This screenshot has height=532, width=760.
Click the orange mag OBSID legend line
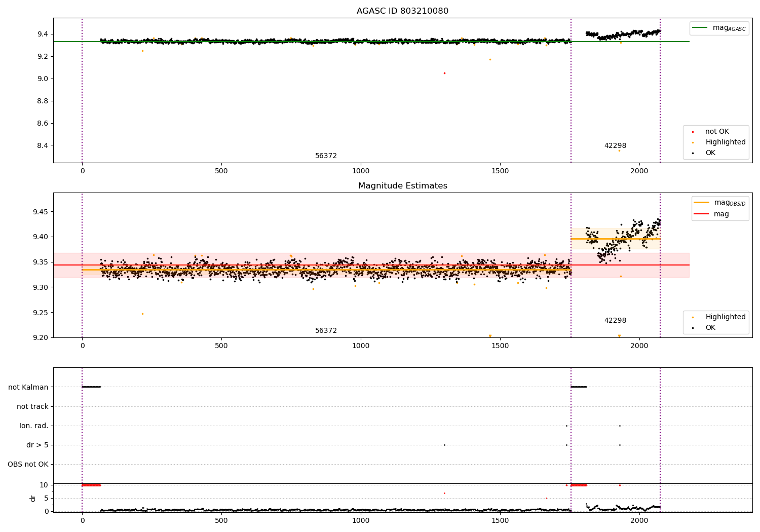[701, 203]
